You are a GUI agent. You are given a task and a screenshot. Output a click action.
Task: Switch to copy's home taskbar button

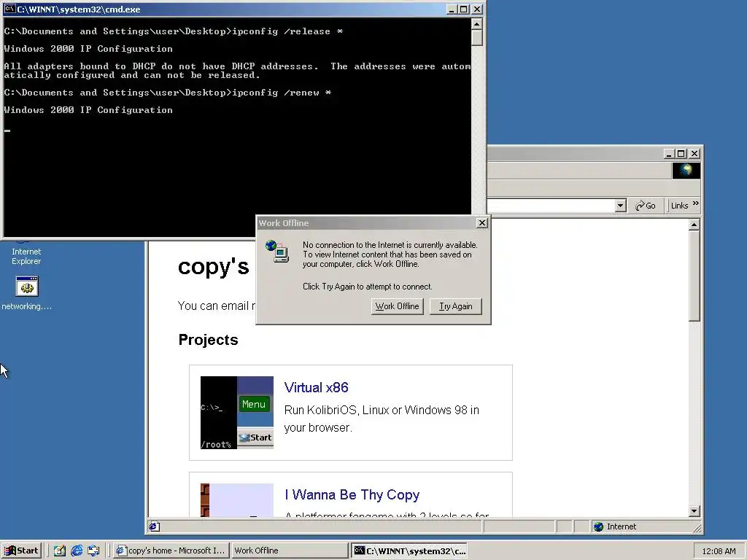[172, 551]
